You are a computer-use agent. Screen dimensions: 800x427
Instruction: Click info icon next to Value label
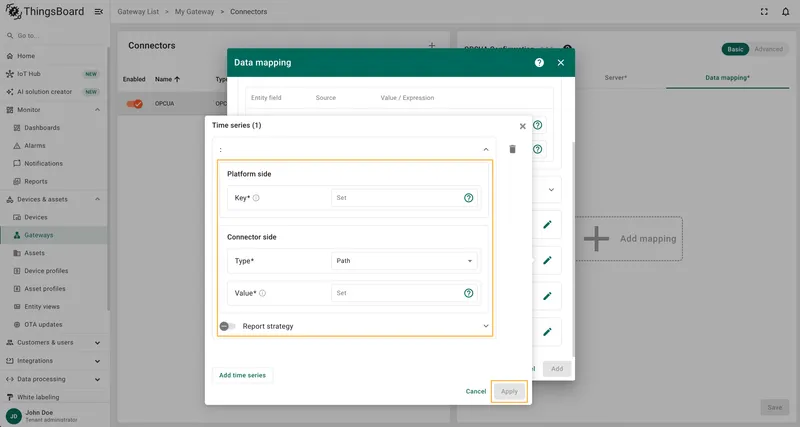[x=262, y=293]
